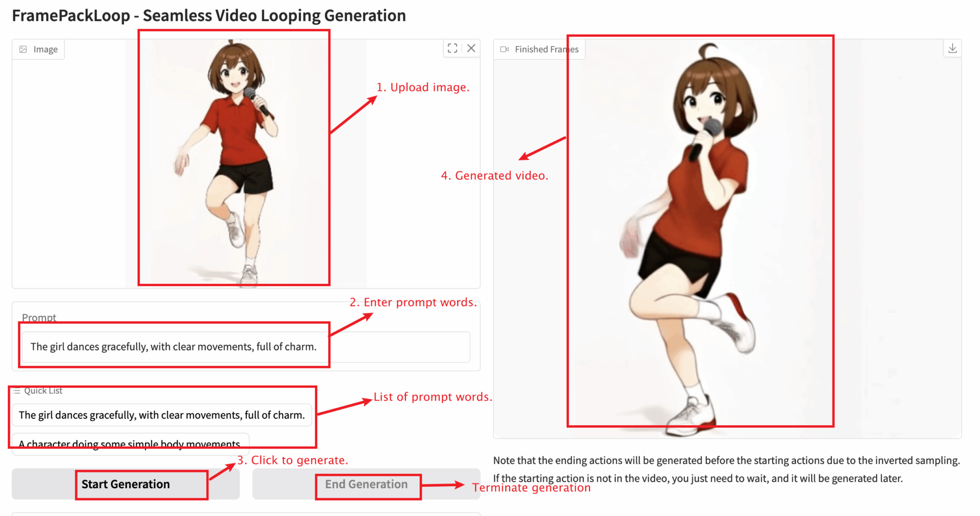980x516 pixels.
Task: Click the generated video preview
Action: [700, 233]
